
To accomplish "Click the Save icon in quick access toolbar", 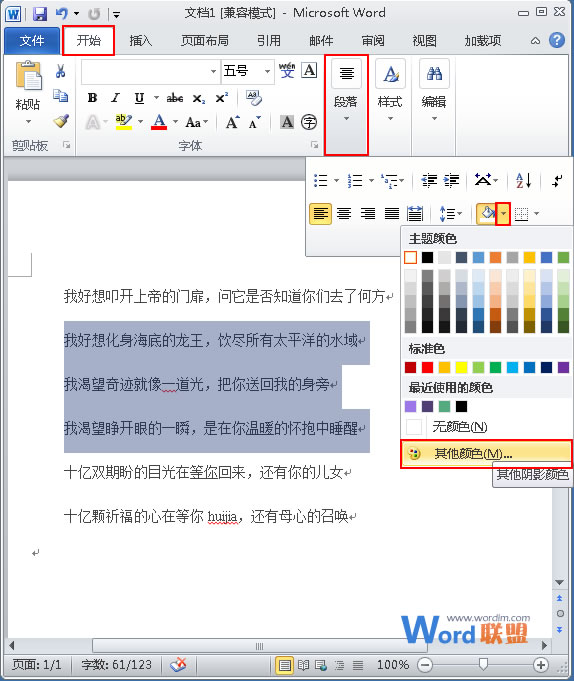I will click(40, 13).
